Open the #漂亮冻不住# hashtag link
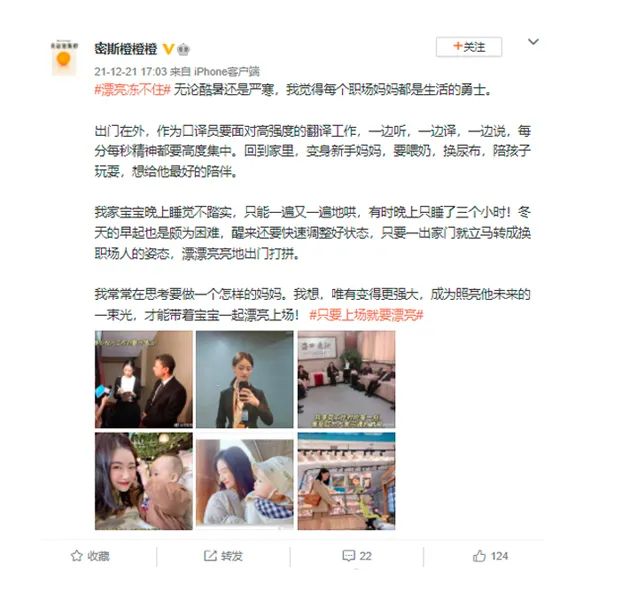The width and height of the screenshot is (630, 606). (x=133, y=90)
